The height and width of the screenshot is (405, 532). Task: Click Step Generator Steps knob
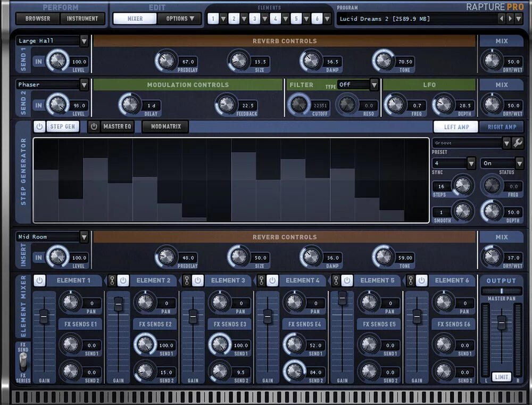(x=463, y=185)
